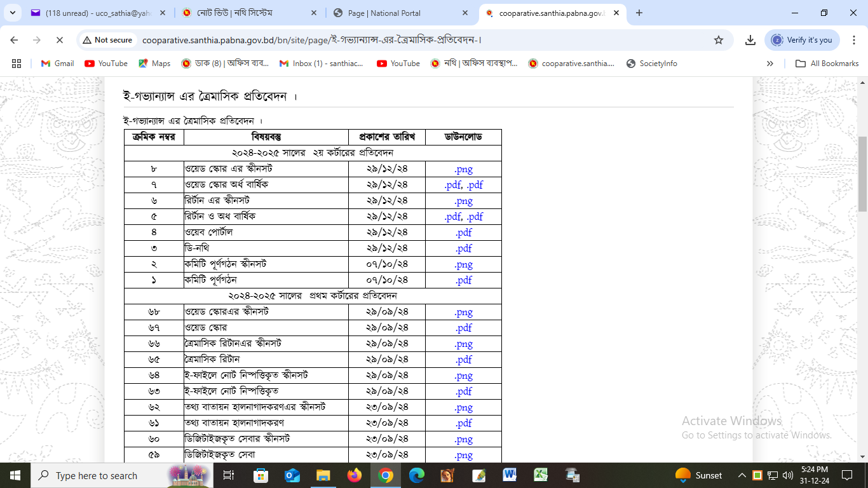Open the apps grid in bookmarks bar
The width and height of the screenshot is (868, 488).
click(17, 64)
